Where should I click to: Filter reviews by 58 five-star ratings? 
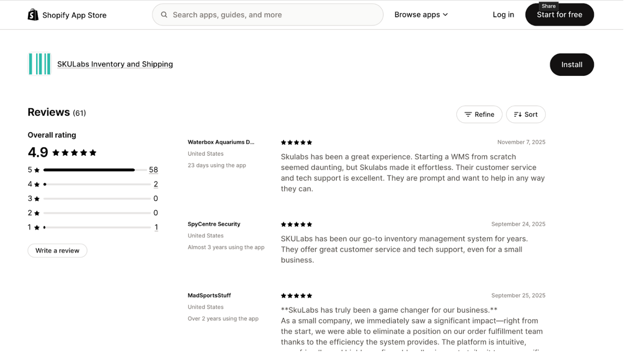(x=153, y=170)
